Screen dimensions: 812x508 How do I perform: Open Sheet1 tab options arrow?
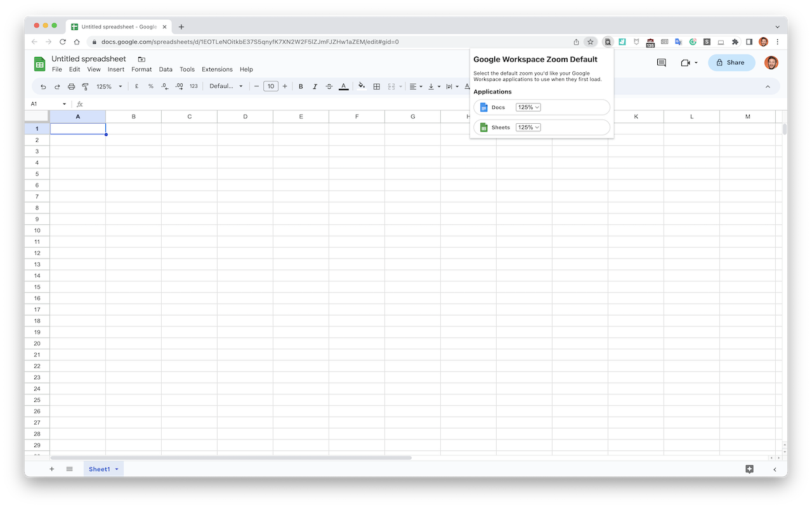click(117, 469)
